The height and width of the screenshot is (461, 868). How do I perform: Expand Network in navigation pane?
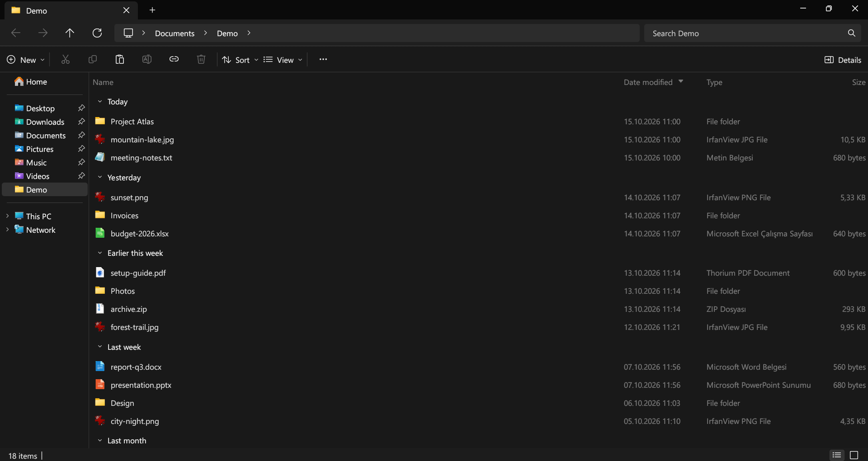(7, 230)
